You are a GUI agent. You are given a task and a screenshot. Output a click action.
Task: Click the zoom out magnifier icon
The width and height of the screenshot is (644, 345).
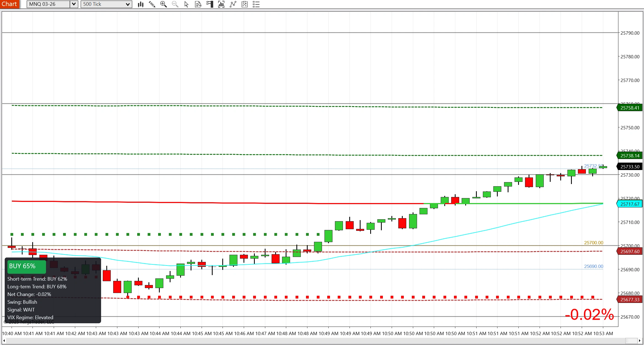click(x=175, y=4)
